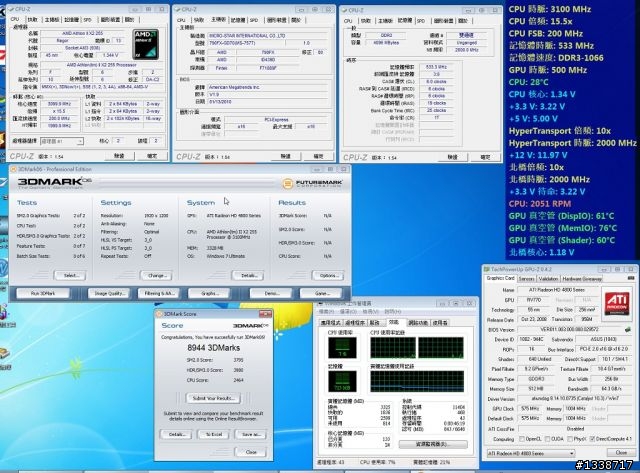Viewport: 640px width, 473px height.
Task: Click the GPU-Z window title icon
Action: coord(487,269)
